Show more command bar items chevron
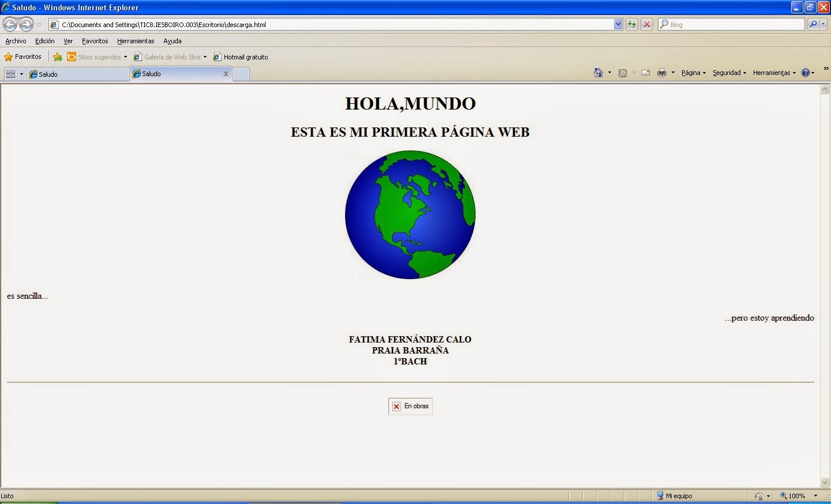Viewport: 831px width, 504px height. click(x=826, y=69)
